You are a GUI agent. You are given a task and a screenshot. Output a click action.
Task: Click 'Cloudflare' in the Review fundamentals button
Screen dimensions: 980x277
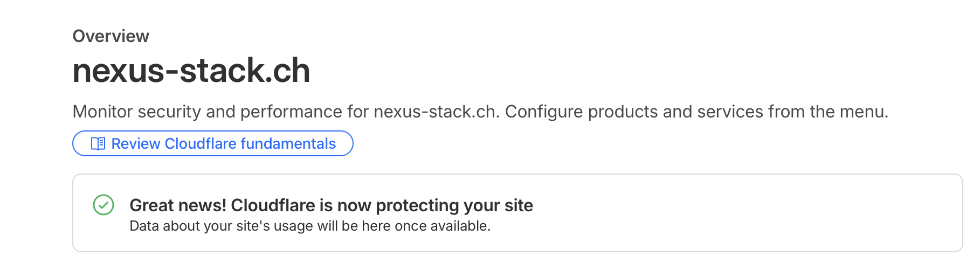(201, 144)
